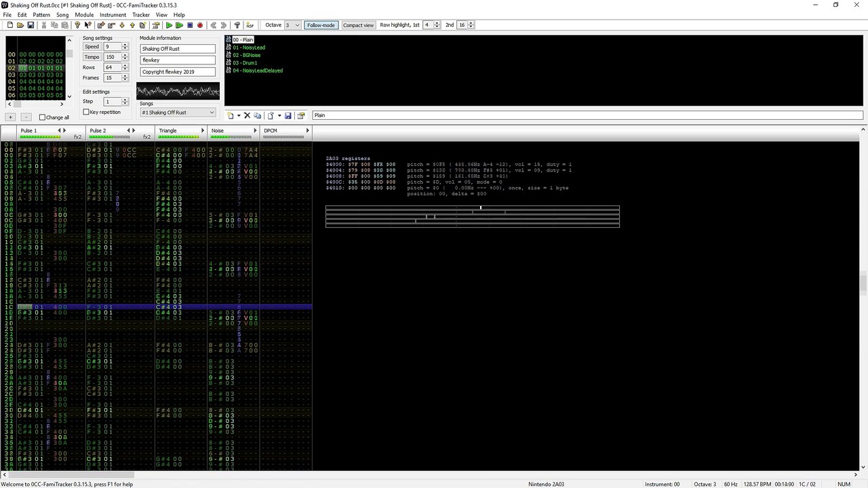Create a new module with New icon
The width and height of the screenshot is (868, 488).
tap(10, 25)
